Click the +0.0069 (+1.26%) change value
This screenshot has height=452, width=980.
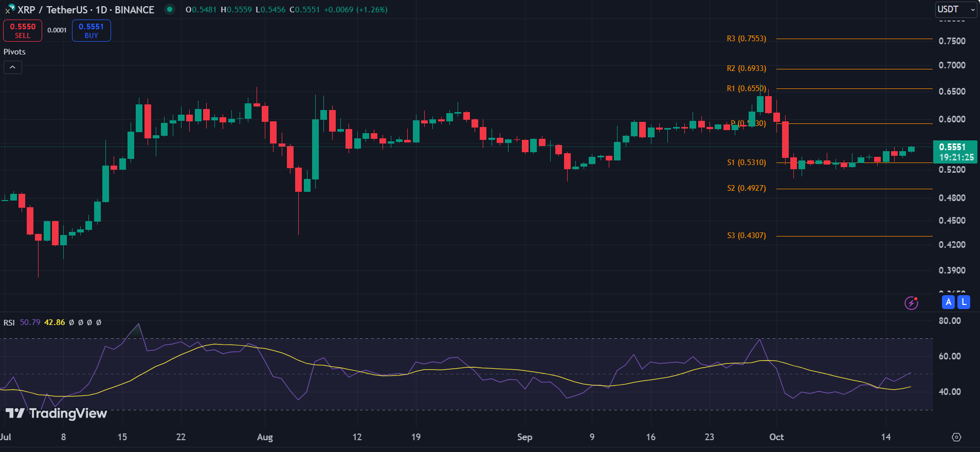coord(356,10)
